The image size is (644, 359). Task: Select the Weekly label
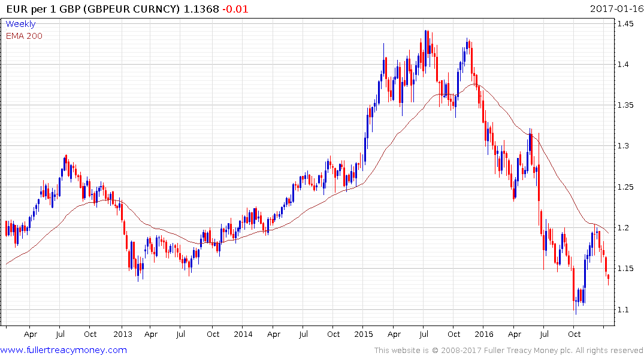(20, 24)
